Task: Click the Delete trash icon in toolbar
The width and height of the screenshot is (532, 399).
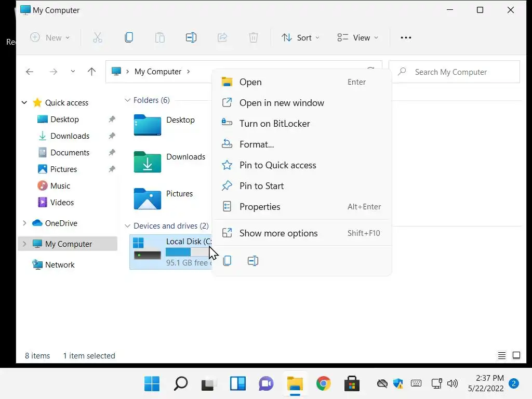Action: click(x=254, y=37)
